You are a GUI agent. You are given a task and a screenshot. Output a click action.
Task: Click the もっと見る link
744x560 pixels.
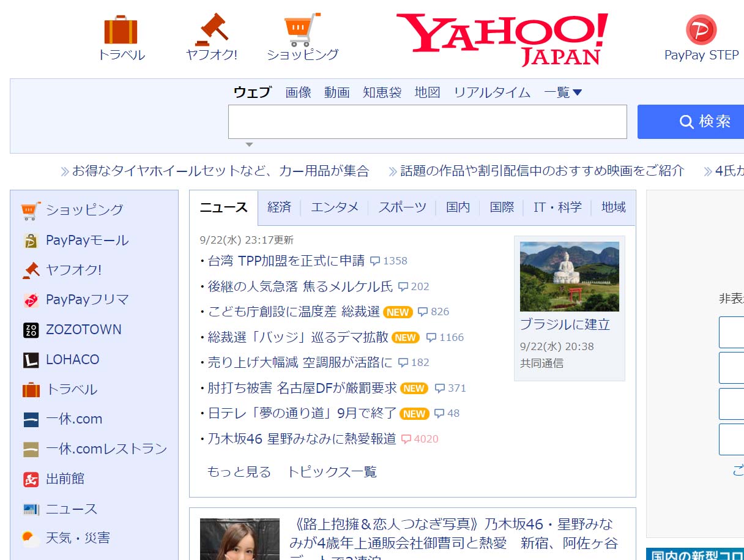tap(239, 472)
